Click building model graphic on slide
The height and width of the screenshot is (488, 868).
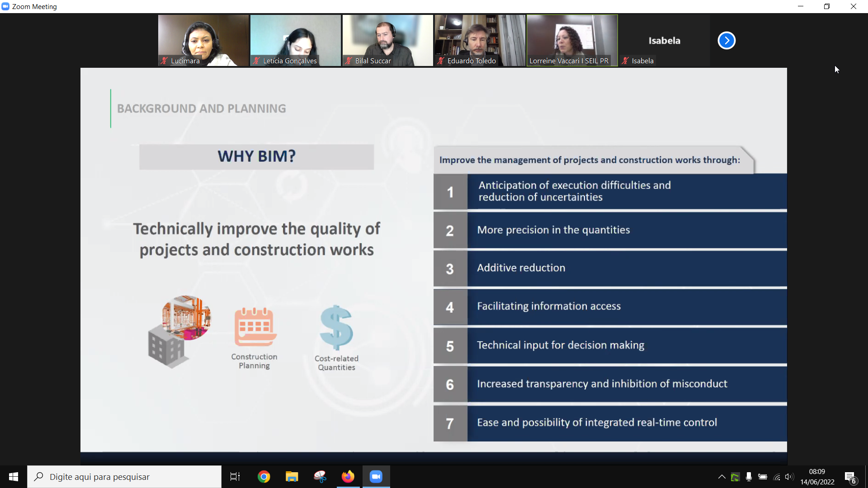tap(179, 331)
